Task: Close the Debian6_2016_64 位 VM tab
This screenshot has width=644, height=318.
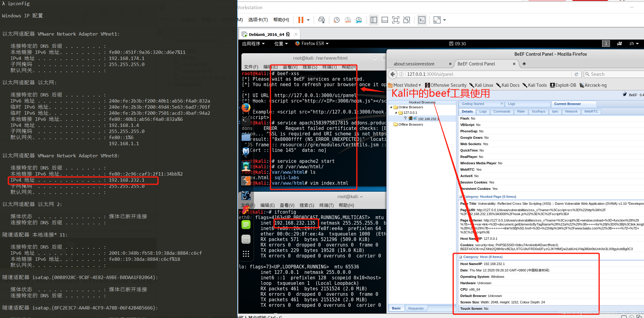Action: click(296, 34)
